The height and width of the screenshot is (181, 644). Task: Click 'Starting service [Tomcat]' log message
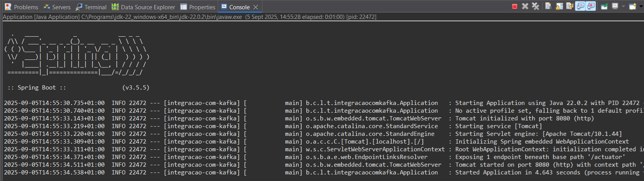click(x=499, y=126)
